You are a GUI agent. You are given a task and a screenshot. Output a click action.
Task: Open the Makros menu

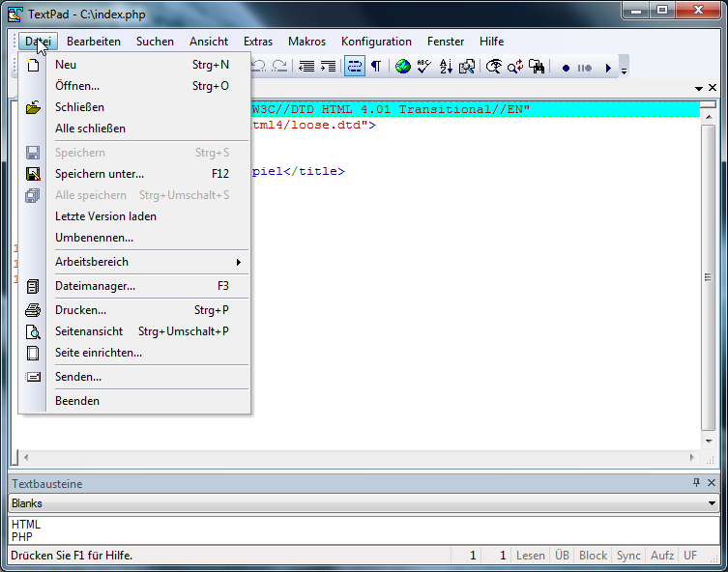click(306, 42)
